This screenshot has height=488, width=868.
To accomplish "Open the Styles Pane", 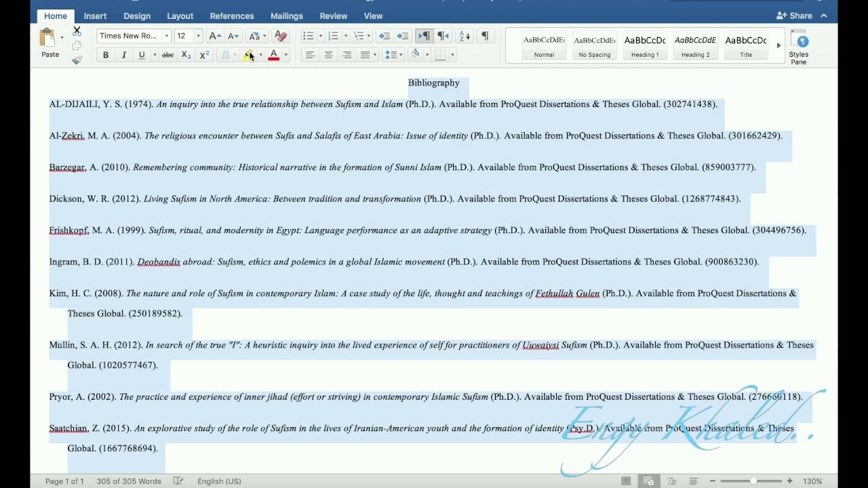I will [799, 47].
